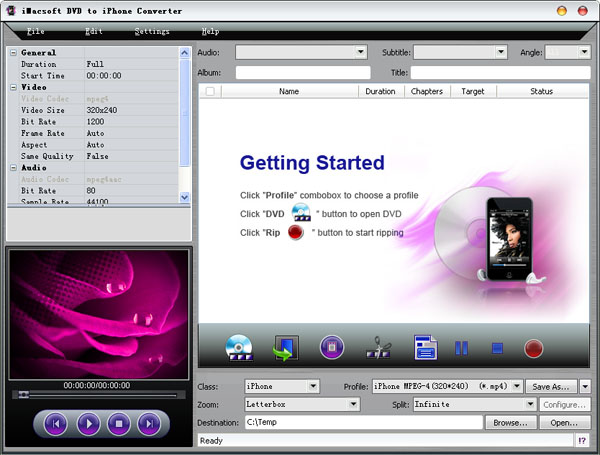Open the scissors clip tool
The image size is (600, 455).
(x=378, y=347)
